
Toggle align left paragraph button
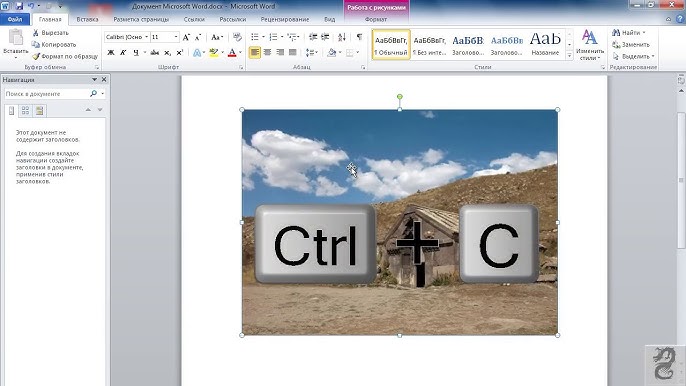pos(254,53)
